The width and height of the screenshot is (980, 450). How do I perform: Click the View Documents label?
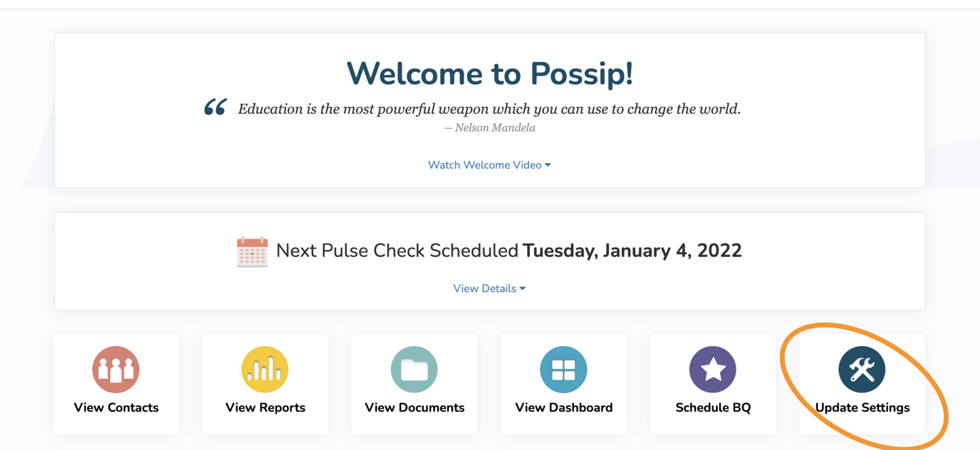pyautogui.click(x=414, y=407)
